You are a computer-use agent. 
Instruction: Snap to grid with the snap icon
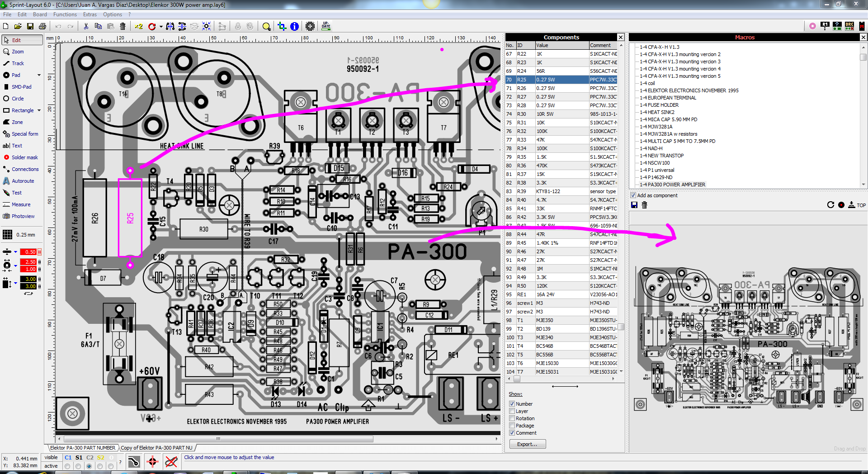(x=207, y=26)
